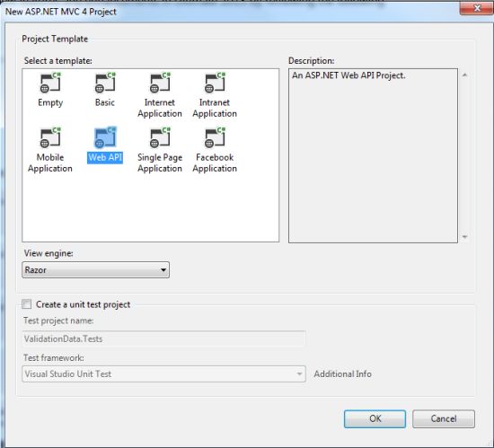Image resolution: width=494 pixels, height=448 pixels.
Task: Click the description scrollbar up arrow
Action: tap(464, 75)
